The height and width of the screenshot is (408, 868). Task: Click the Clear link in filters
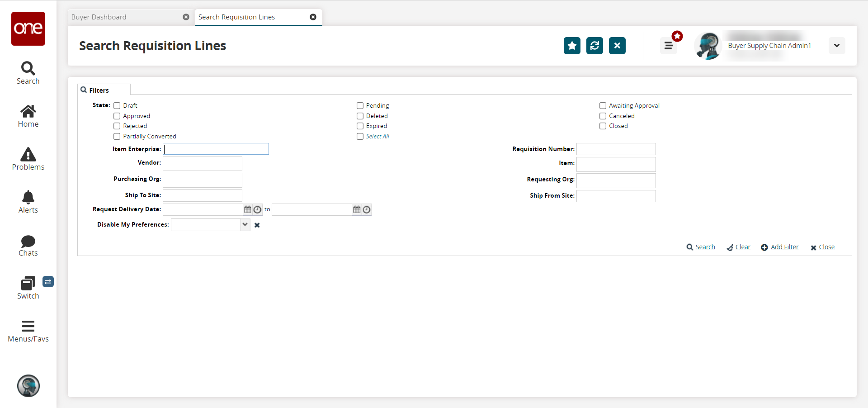tap(742, 247)
